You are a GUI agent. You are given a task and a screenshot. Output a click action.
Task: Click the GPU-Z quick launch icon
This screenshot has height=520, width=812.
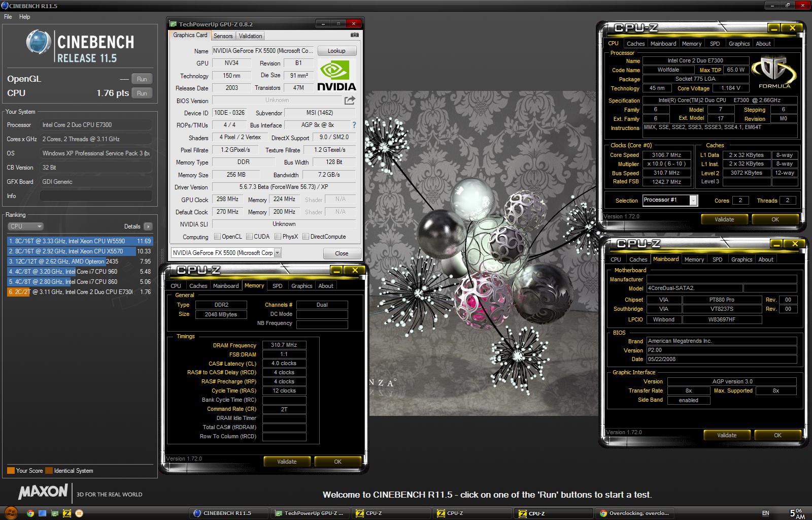pos(55,513)
